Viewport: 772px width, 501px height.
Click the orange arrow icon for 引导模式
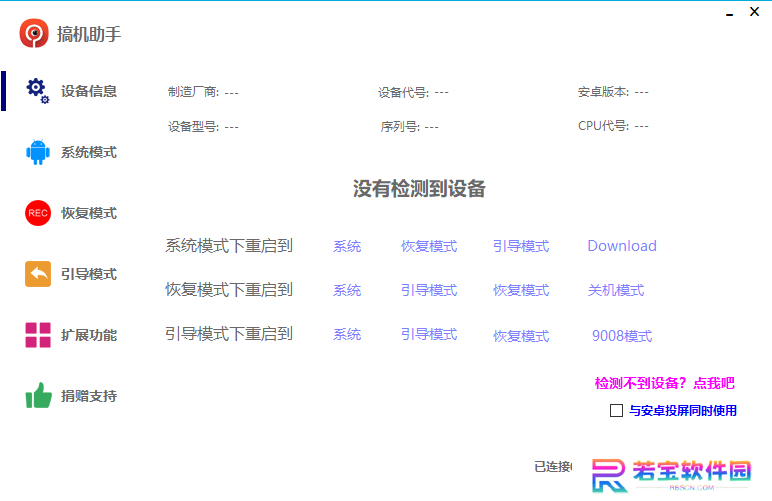point(38,274)
